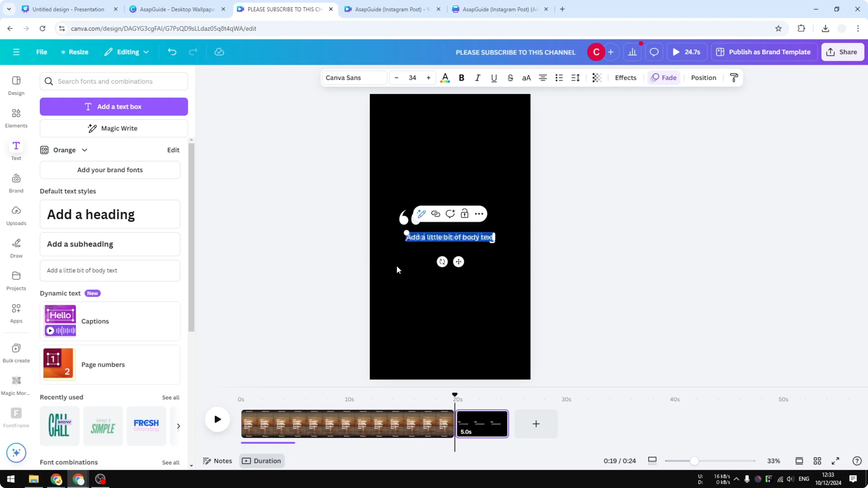Open the File menu

(42, 52)
